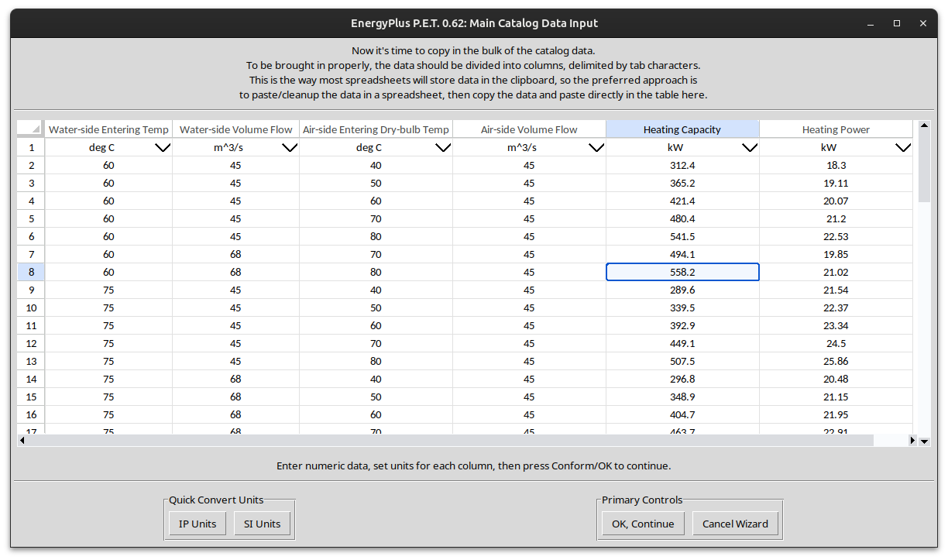948x560 pixels.
Task: Select Heating Power cell 22.37
Action: coord(836,307)
